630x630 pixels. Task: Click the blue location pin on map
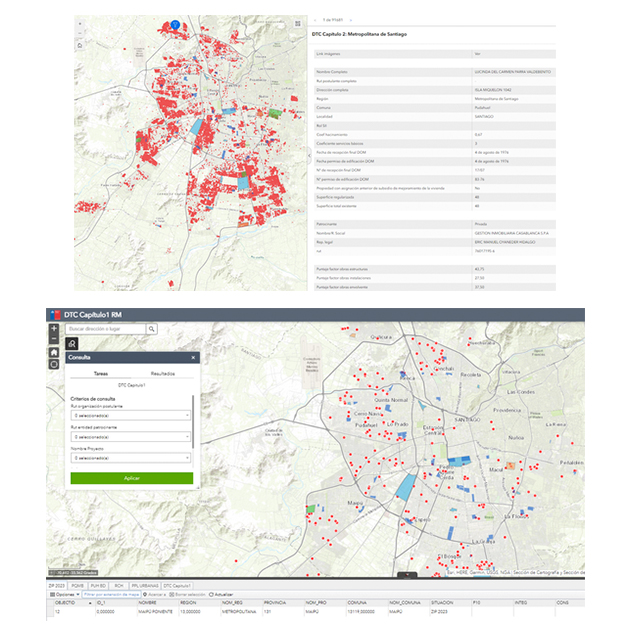coord(175,23)
